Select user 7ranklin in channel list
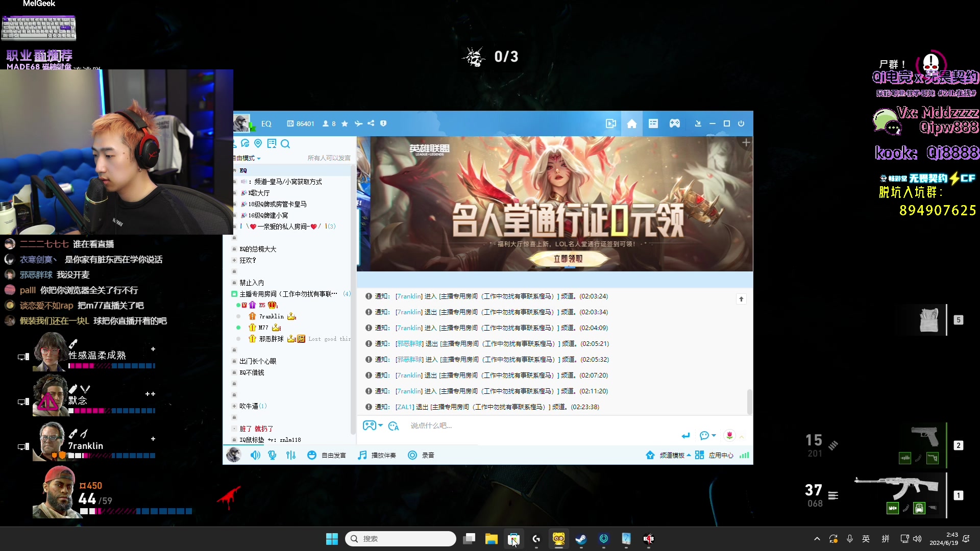Viewport: 980px width, 551px height. 271,316
